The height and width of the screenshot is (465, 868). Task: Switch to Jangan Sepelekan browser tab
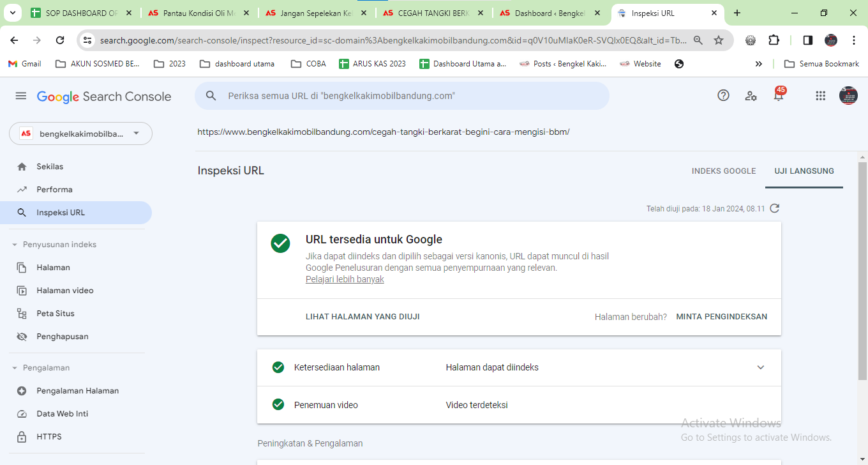point(316,13)
